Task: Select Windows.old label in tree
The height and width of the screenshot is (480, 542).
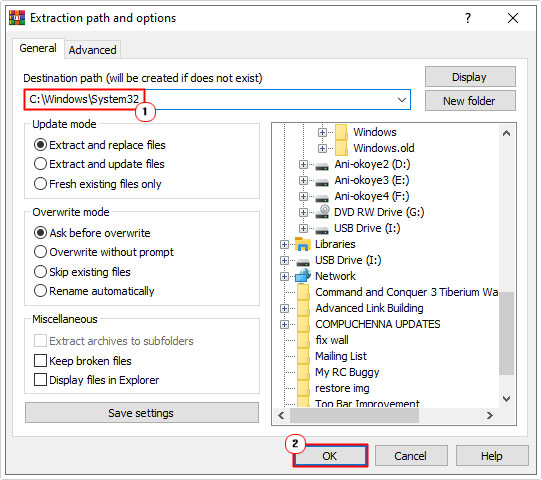Action: [384, 148]
